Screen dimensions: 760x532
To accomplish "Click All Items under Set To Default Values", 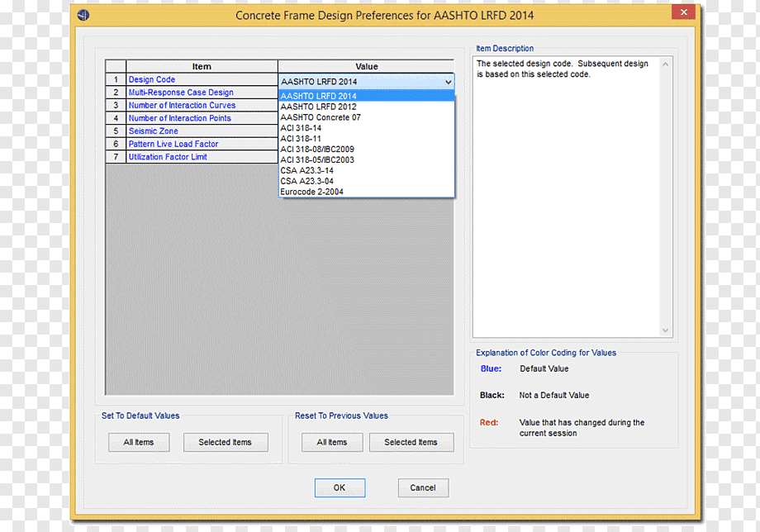I will (139, 442).
